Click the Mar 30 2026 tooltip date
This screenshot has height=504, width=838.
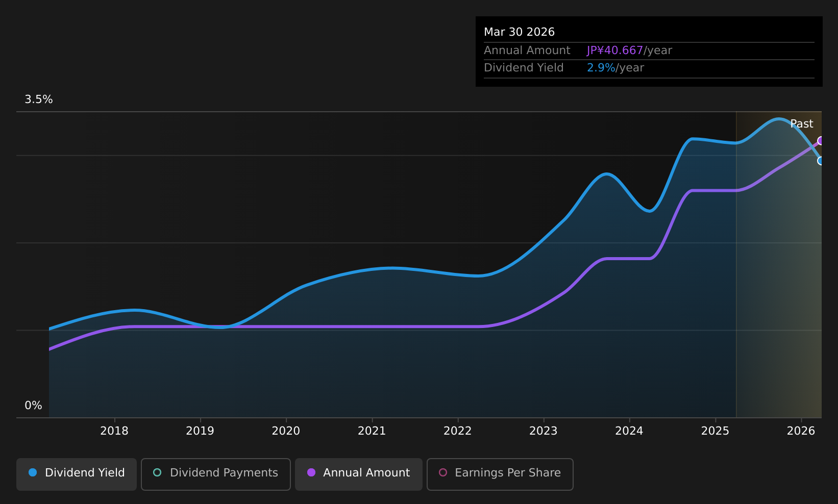[519, 32]
